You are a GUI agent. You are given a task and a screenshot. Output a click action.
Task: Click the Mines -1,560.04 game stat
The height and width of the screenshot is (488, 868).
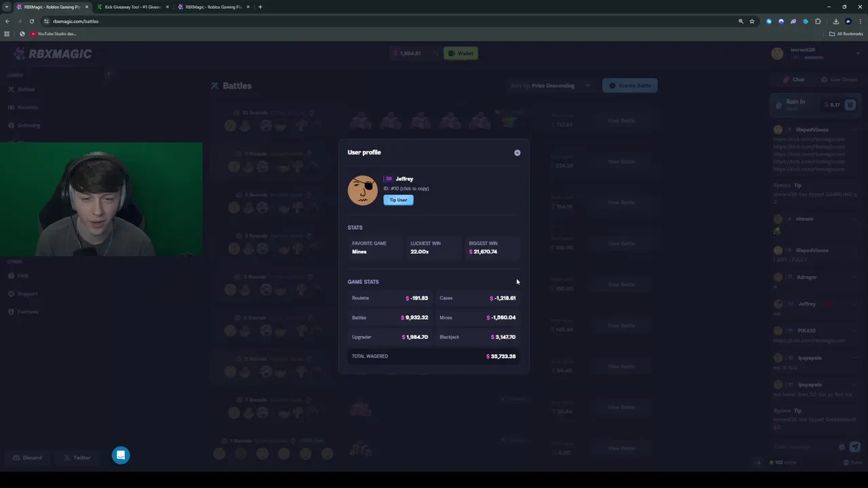coord(477,317)
